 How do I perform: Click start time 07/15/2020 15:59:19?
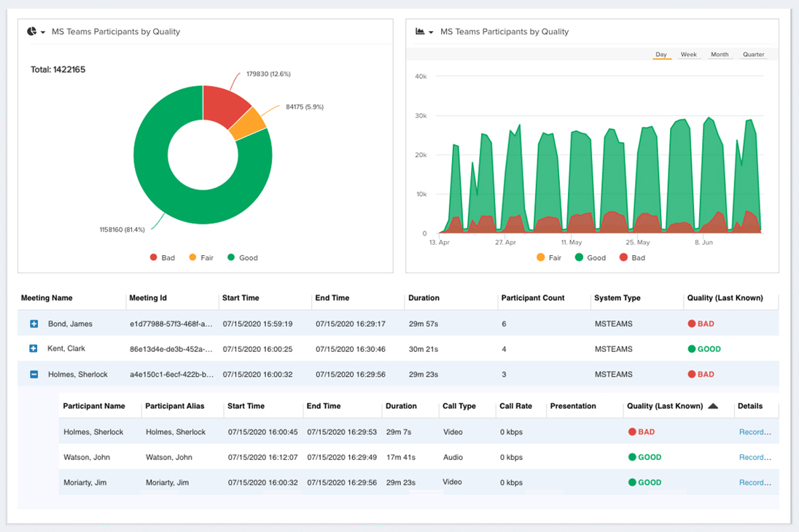click(x=258, y=324)
